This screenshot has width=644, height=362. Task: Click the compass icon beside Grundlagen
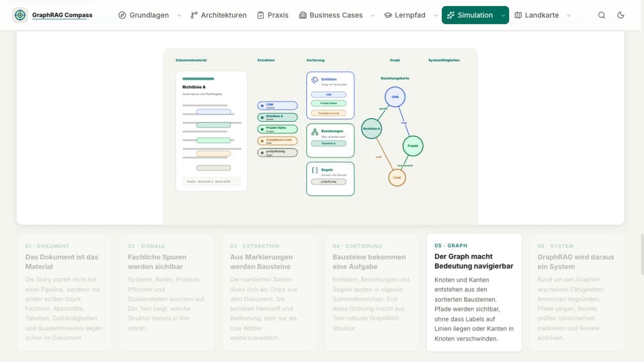tap(122, 15)
